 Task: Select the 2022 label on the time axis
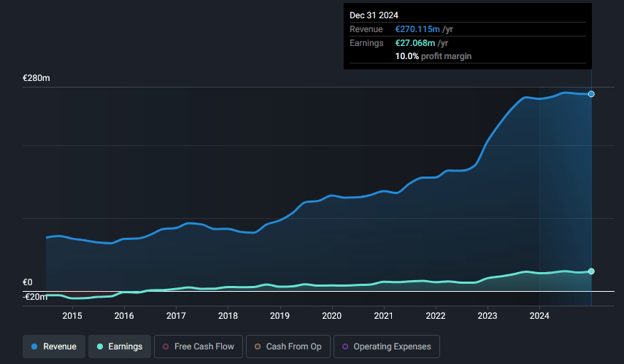[436, 315]
